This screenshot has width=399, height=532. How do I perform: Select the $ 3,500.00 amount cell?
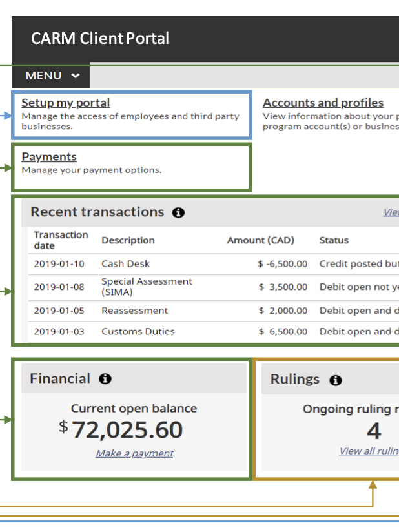tap(283, 287)
